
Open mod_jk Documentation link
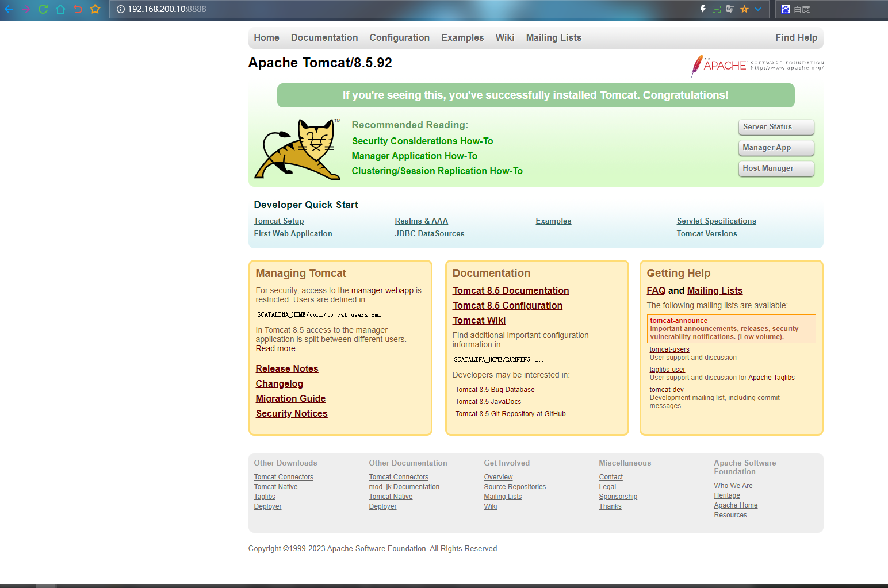pyautogui.click(x=404, y=487)
